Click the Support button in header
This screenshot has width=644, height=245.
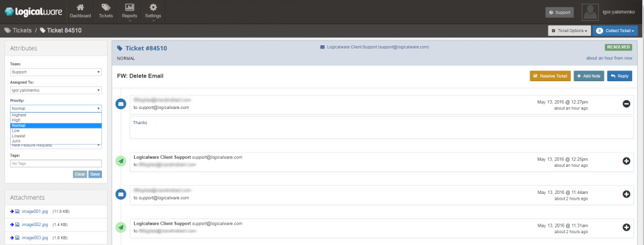click(x=559, y=13)
